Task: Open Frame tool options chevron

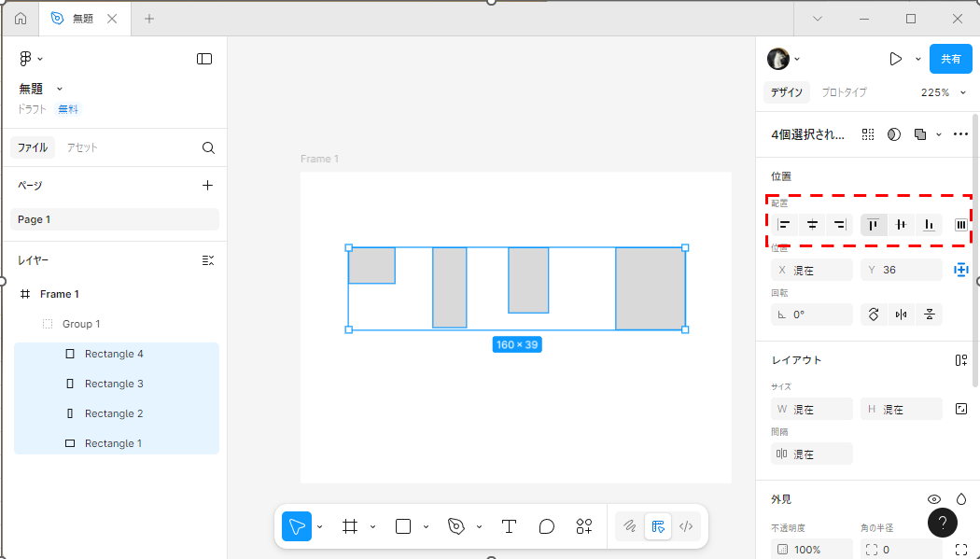Action: (x=372, y=527)
